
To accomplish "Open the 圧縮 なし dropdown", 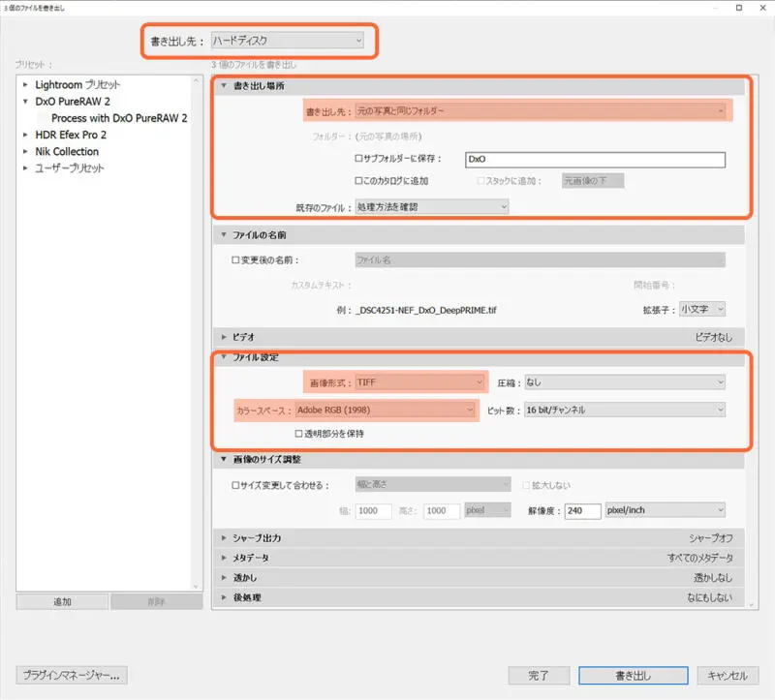I will pyautogui.click(x=625, y=382).
